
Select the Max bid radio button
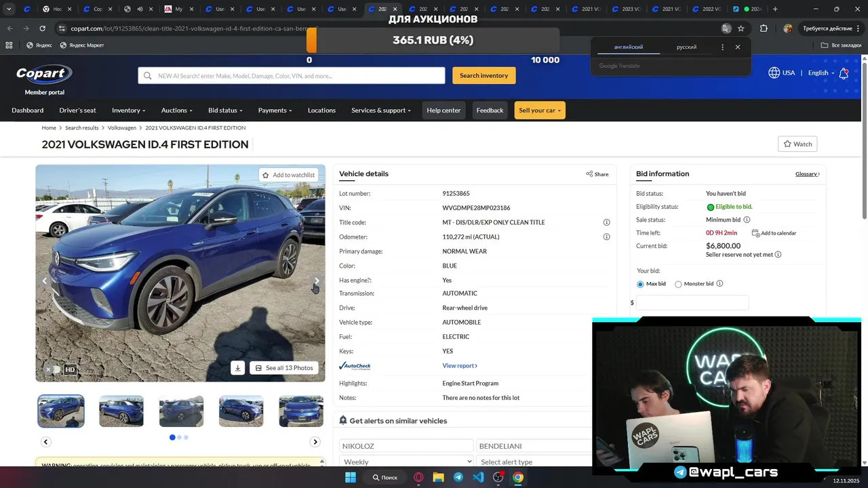tap(640, 284)
